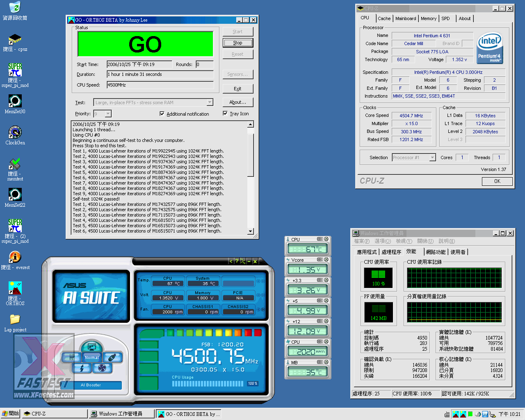Viewport: 525px width, 420px height.
Task: Switch to Networking tab in Task Manager
Action: (x=436, y=252)
